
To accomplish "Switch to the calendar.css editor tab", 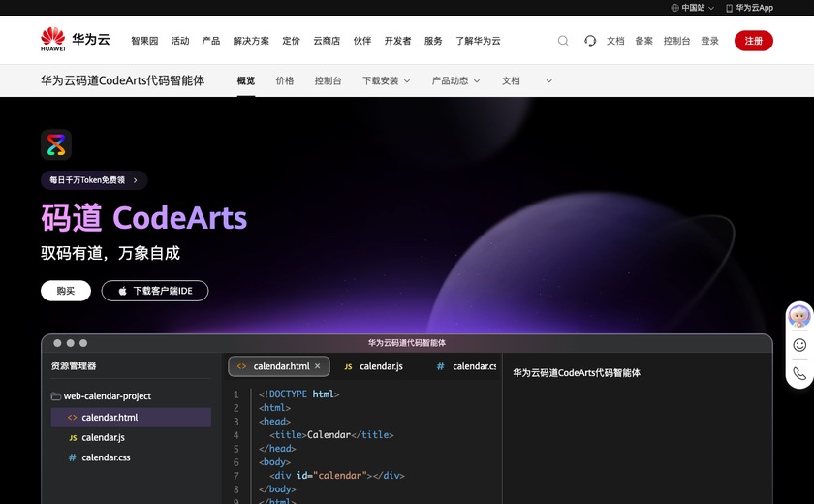I will tap(466, 366).
